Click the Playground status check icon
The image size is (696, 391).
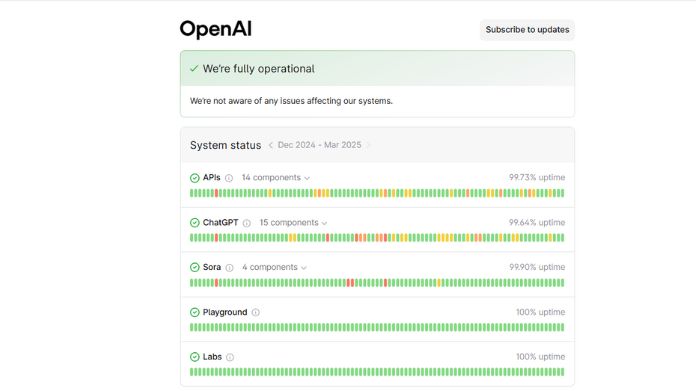[194, 312]
